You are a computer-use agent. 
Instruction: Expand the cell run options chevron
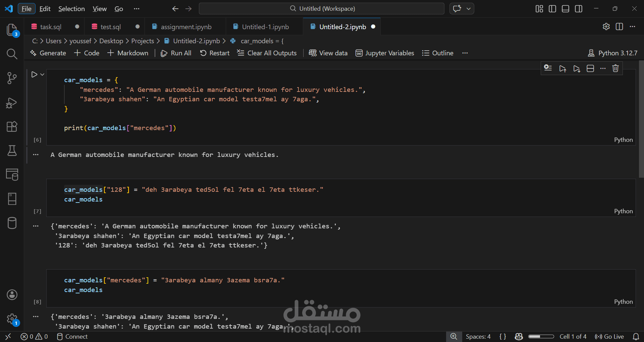pyautogui.click(x=42, y=74)
